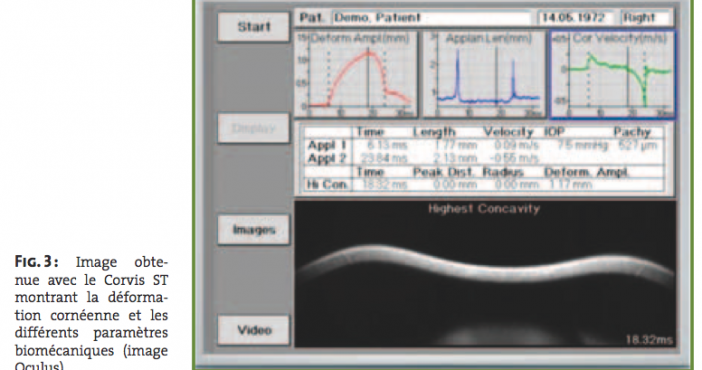Click the Appl 2 row label
This screenshot has width=702, height=370.
click(x=327, y=158)
